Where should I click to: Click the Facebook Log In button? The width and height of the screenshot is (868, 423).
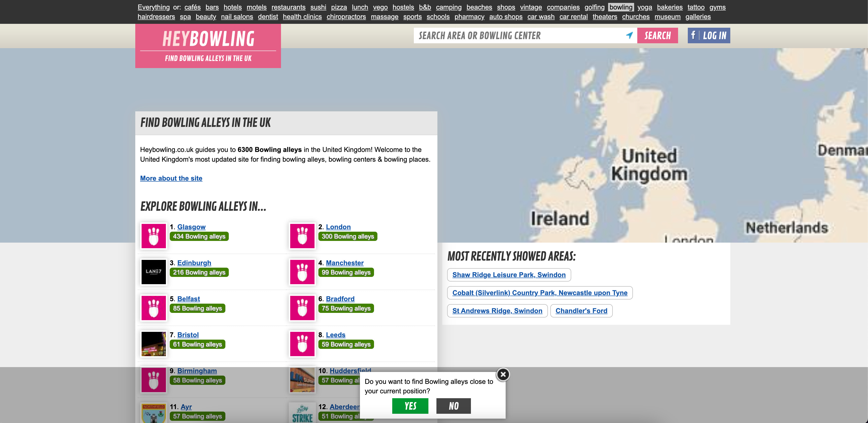(709, 35)
